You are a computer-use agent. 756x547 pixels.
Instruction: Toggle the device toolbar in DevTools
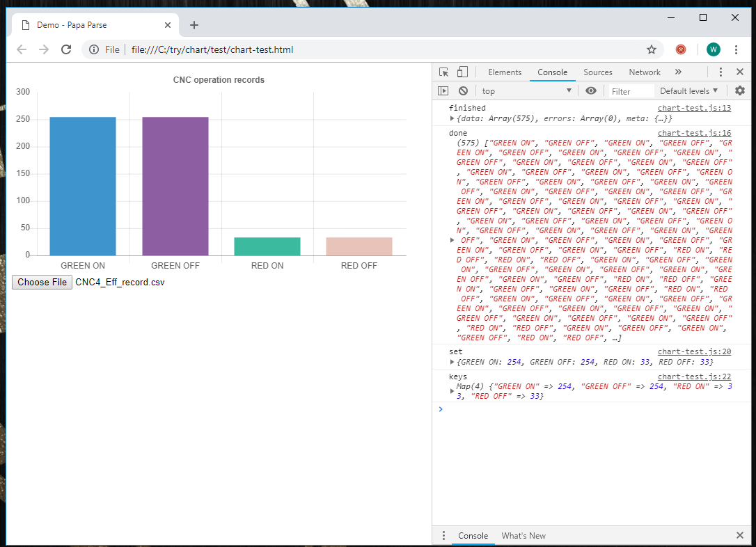pos(462,72)
